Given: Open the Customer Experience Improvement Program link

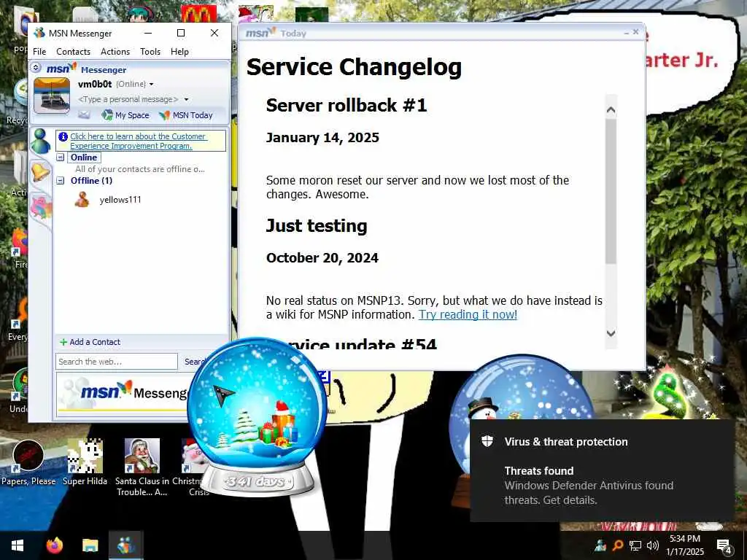Looking at the screenshot, I should (138, 141).
